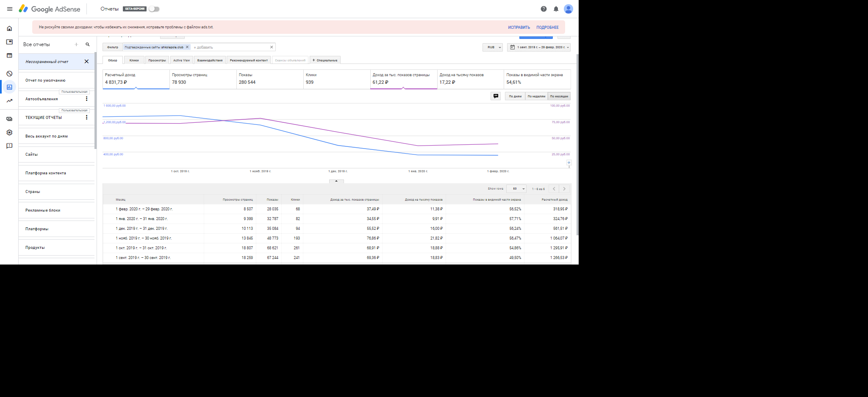The width and height of the screenshot is (868, 397).
Task: Open the RUB currency dropdown
Action: tap(493, 47)
